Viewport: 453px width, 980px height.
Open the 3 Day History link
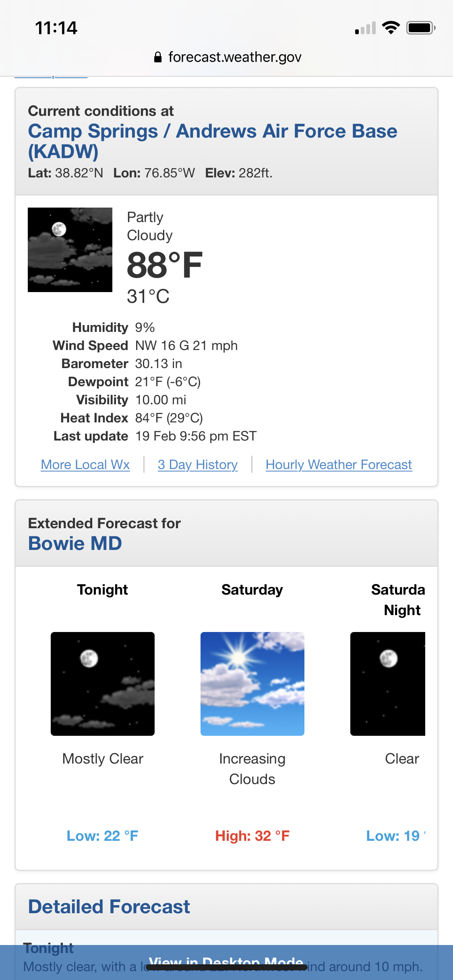coord(198,465)
